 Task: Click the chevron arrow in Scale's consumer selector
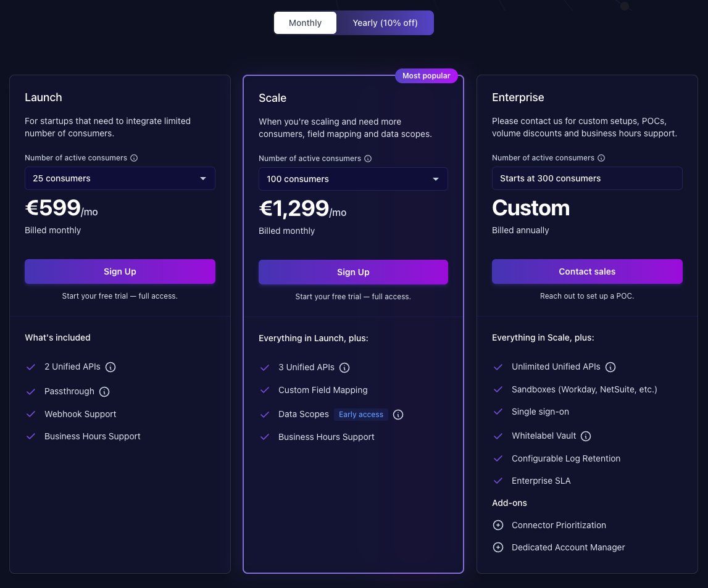tap(436, 179)
